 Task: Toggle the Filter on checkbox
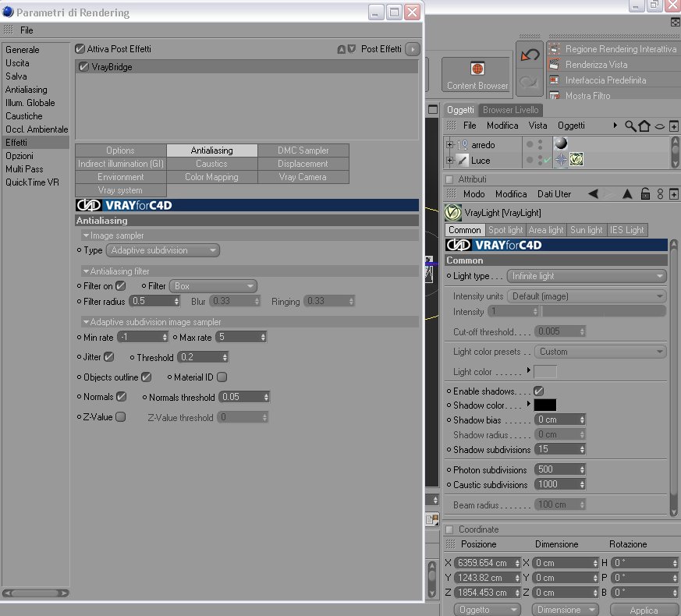121,286
